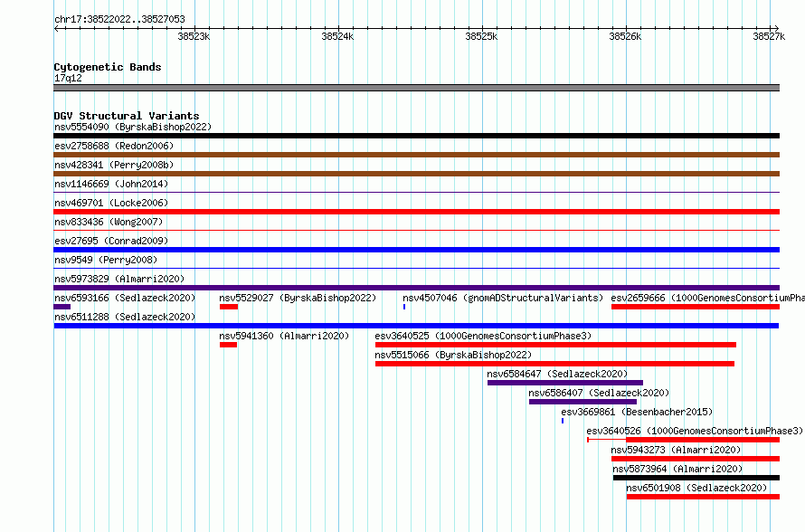Click the chr17:38522022..38527053 coordinate label
The height and width of the screenshot is (532, 805).
[x=119, y=19]
